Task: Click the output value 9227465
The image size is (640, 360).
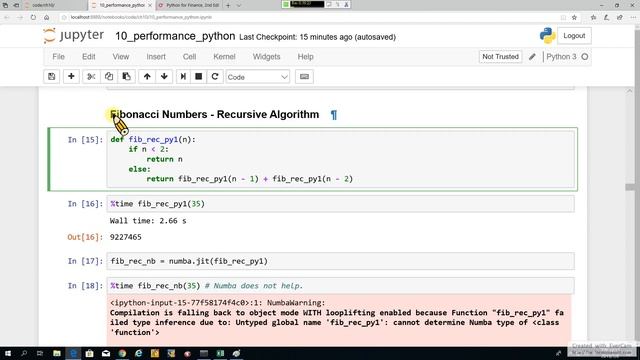Action: point(126,237)
